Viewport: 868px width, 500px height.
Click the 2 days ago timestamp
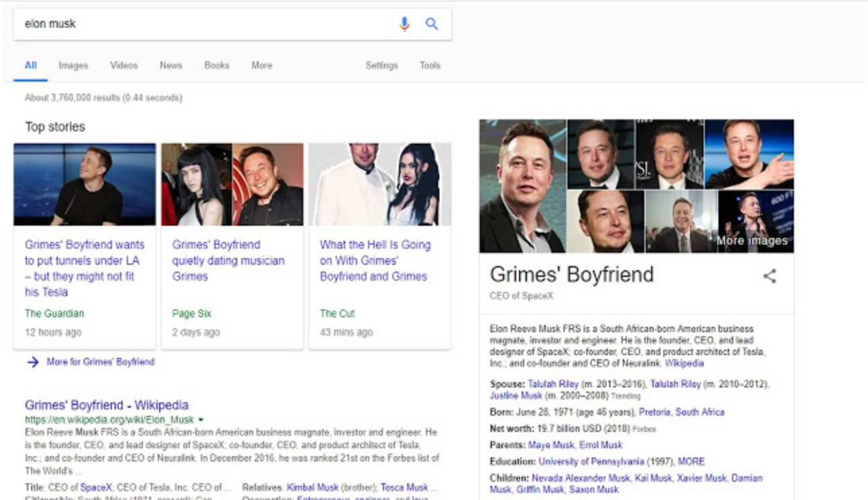click(x=196, y=332)
